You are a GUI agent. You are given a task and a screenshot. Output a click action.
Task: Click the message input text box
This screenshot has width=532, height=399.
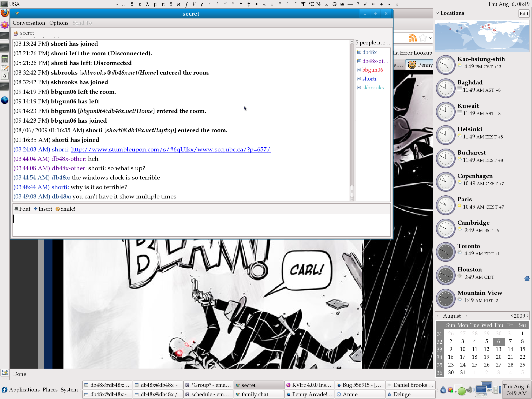[202, 225]
